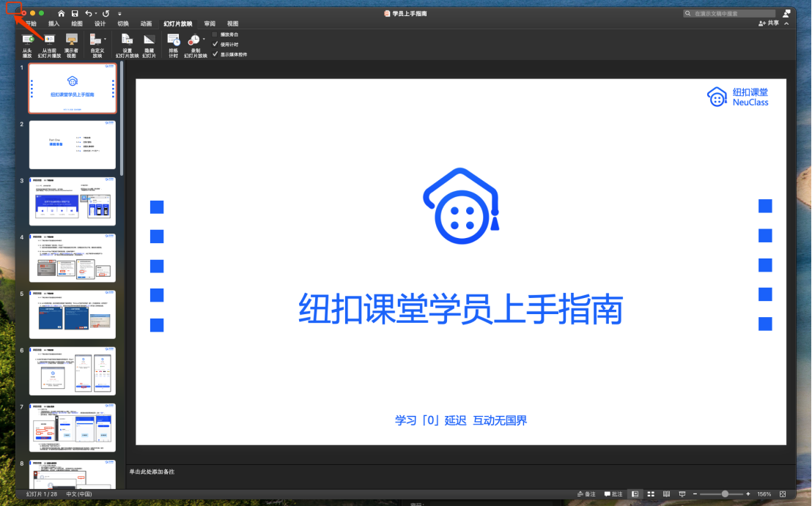
Task: Save the presentation with the floppy disk icon
Action: tap(75, 13)
